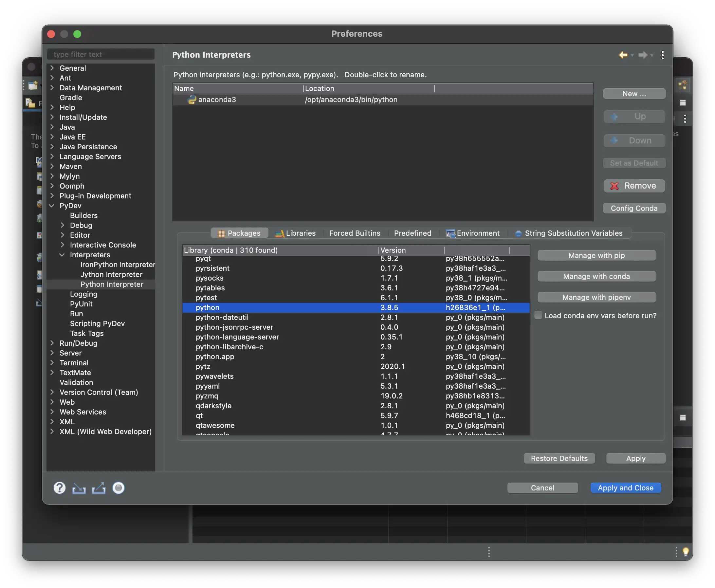
Task: Click the Manage with conda button
Action: point(596,276)
